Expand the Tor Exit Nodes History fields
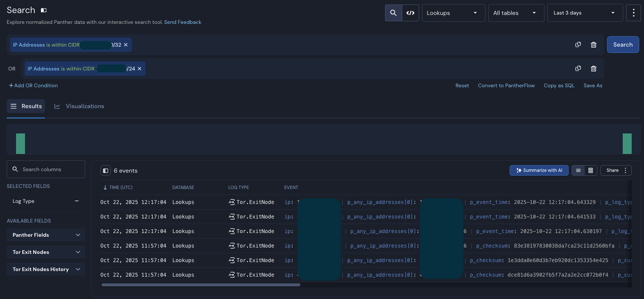 point(46,269)
